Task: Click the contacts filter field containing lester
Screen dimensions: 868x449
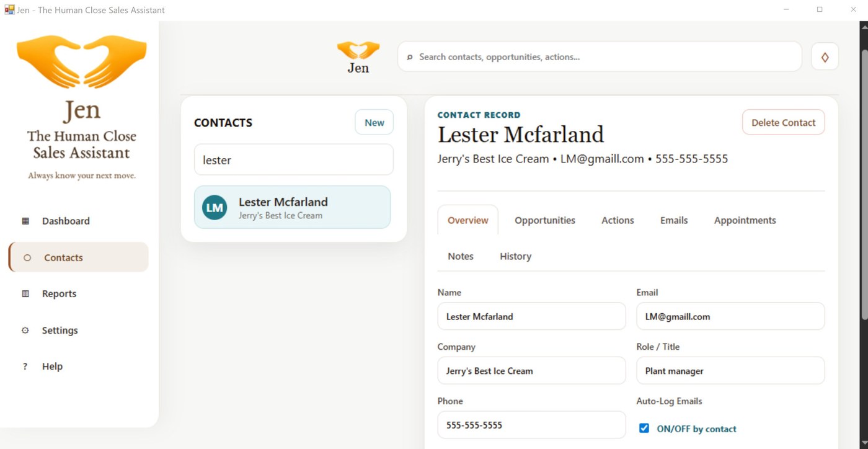Action: [x=293, y=159]
